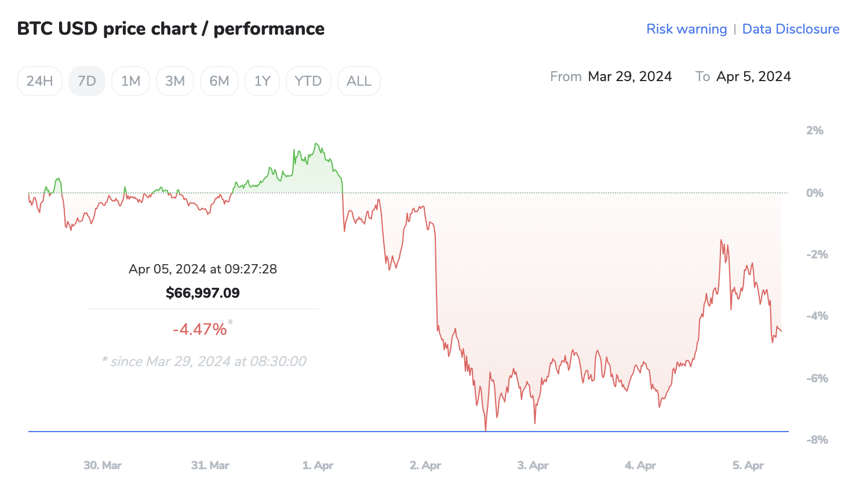Select the 3M range button
Screen dimensions: 852x504
pos(175,81)
